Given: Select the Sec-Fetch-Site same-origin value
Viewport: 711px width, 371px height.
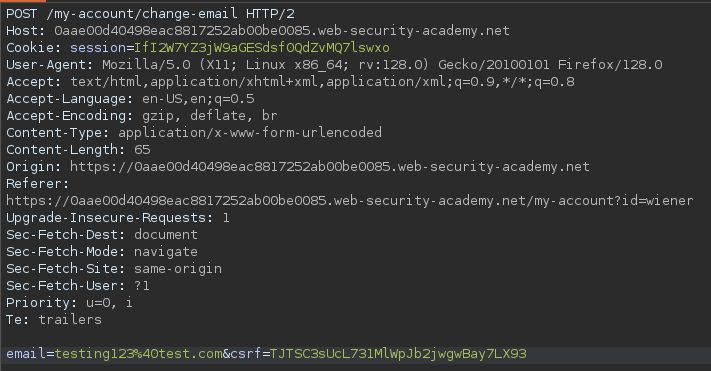Looking at the screenshot, I should pos(178,268).
